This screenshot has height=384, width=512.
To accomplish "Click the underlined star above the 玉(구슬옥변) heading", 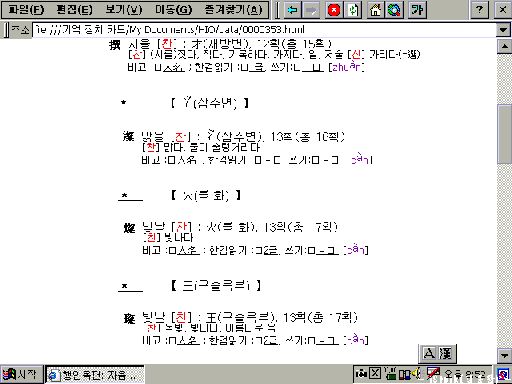I will pyautogui.click(x=130, y=286).
